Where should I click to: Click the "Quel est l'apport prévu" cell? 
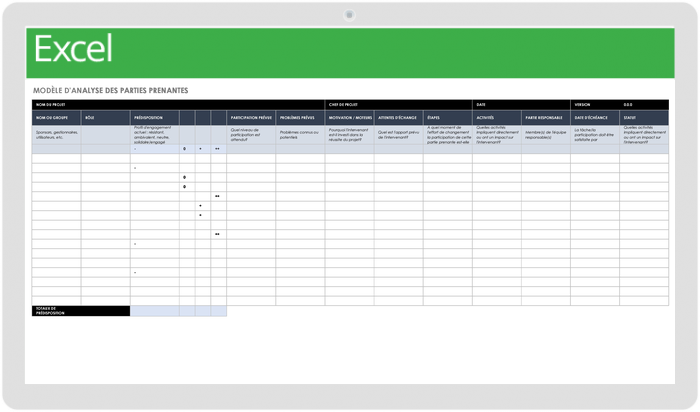[x=398, y=135]
